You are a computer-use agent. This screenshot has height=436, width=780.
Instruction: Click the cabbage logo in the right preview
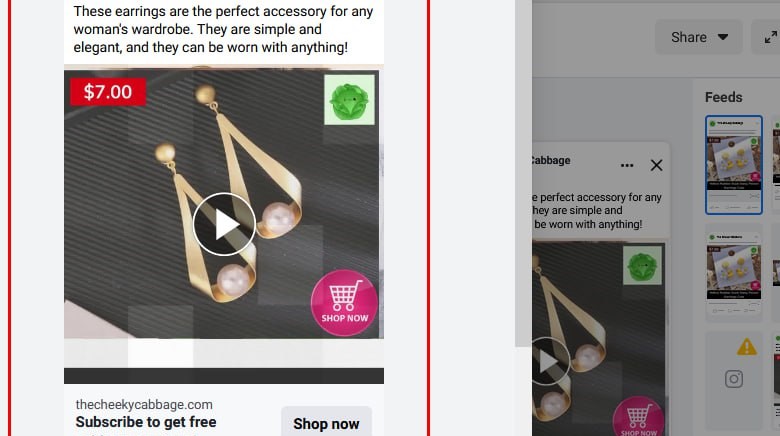click(642, 266)
